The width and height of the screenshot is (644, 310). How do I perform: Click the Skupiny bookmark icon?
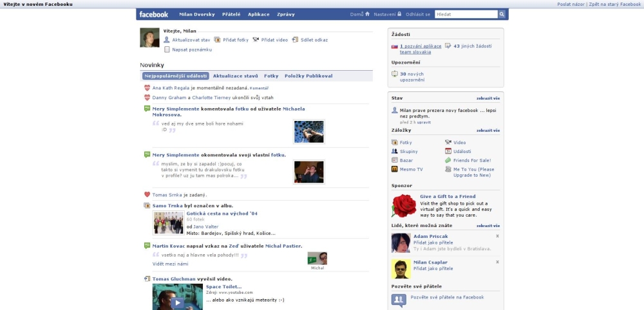(395, 151)
